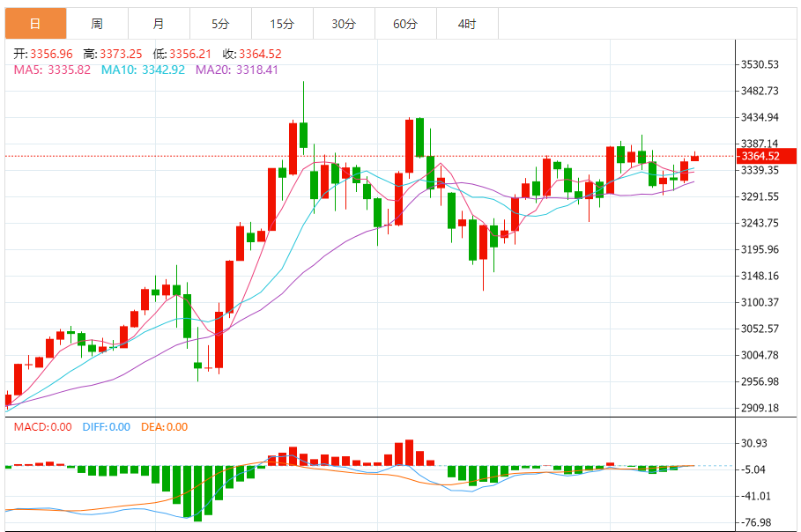Image resolution: width=801 pixels, height=532 pixels.
Task: Click the MA20: 3318.41 label
Action: coord(237,70)
